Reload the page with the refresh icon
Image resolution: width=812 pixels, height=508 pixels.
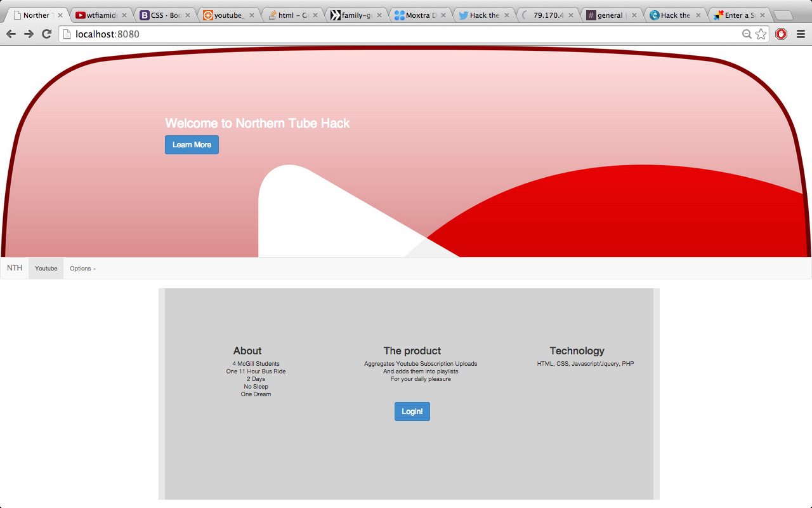46,34
